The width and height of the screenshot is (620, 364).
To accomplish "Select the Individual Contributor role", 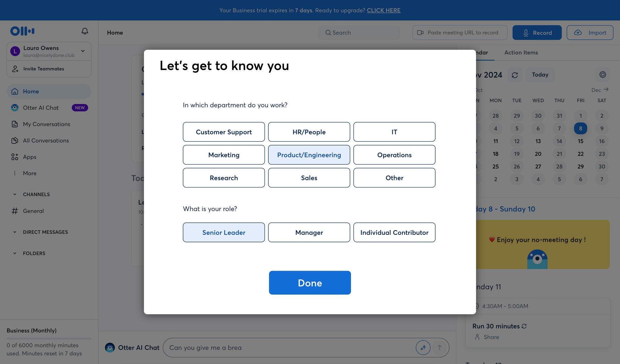I will point(394,232).
